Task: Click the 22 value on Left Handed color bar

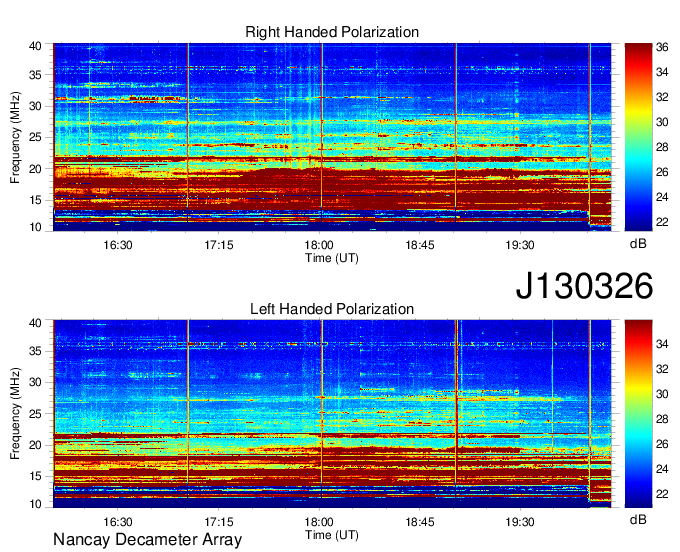Action: click(x=662, y=494)
